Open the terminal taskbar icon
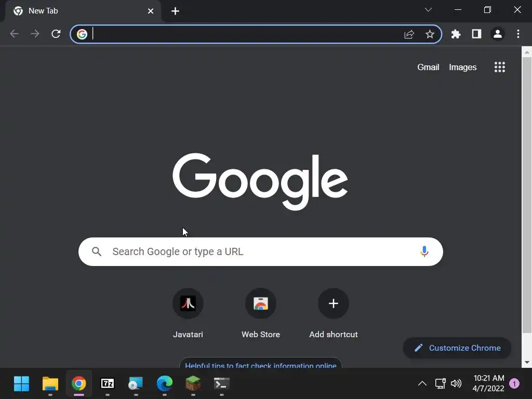The image size is (532, 399). (221, 384)
